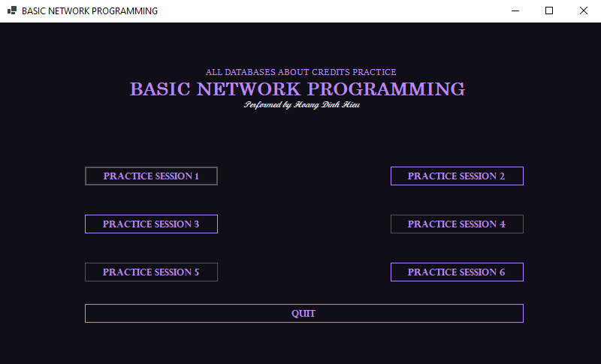The height and width of the screenshot is (364, 601).
Task: Click the app icon in title bar
Action: (x=12, y=11)
